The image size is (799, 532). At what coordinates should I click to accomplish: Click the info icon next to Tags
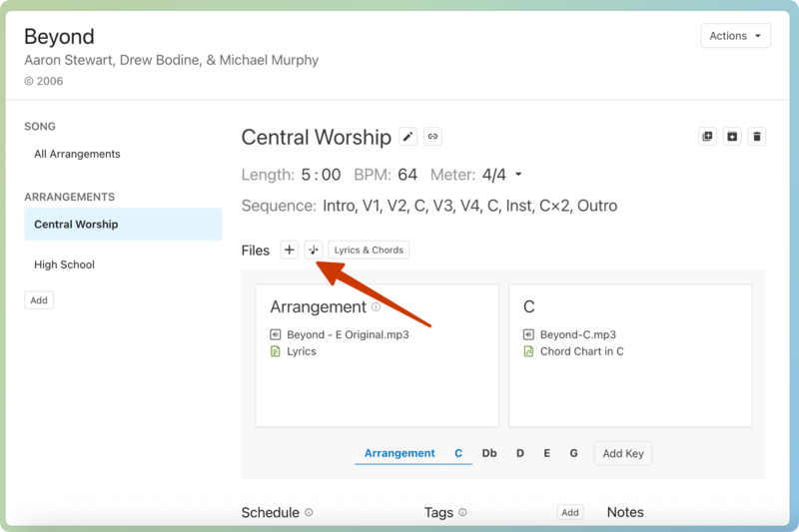(x=462, y=513)
